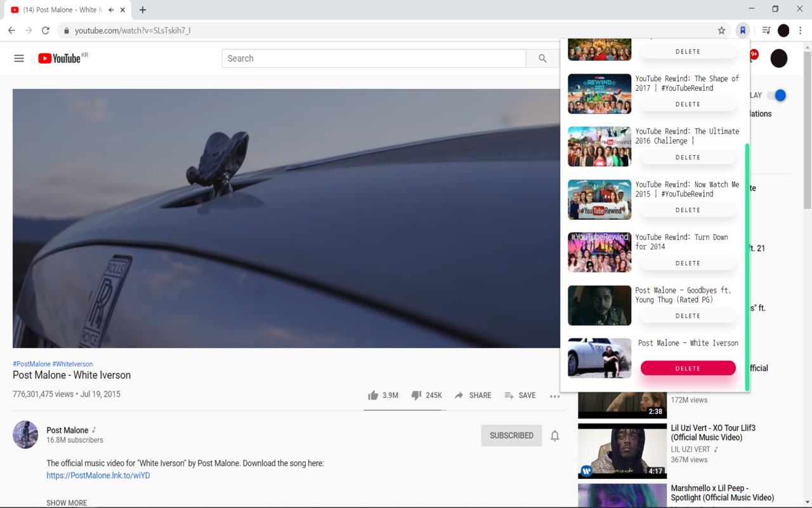Screen dimensions: 812x508
Task: Delete YouTube Rewind 2016 Challenge bookmark
Action: point(688,157)
